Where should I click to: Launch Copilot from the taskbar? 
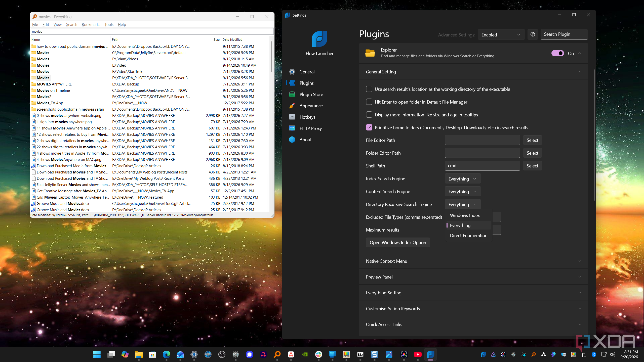tap(125, 354)
